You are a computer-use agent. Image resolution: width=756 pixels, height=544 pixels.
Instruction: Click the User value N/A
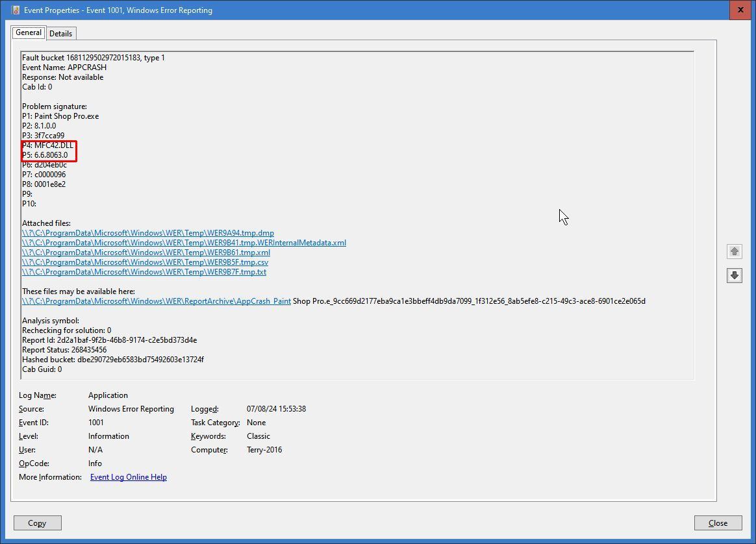click(x=95, y=450)
